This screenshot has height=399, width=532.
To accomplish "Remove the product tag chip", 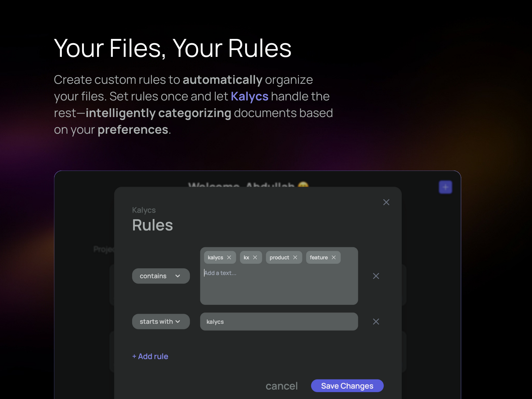I will tap(295, 257).
